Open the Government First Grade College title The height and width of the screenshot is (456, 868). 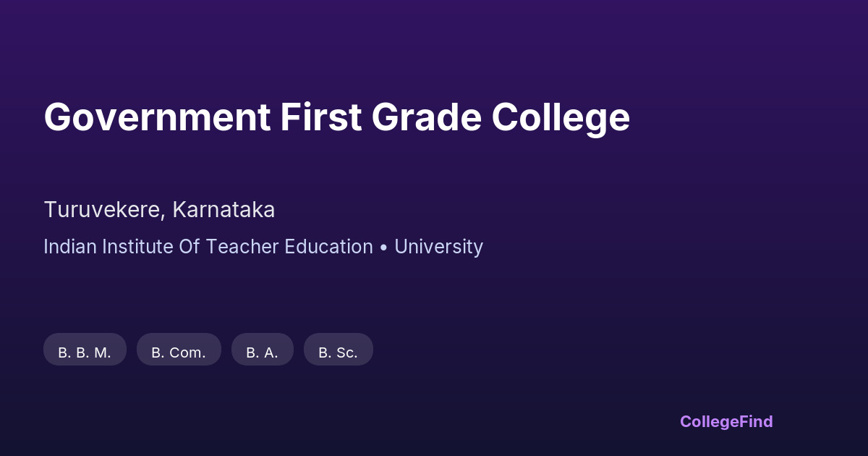click(336, 117)
